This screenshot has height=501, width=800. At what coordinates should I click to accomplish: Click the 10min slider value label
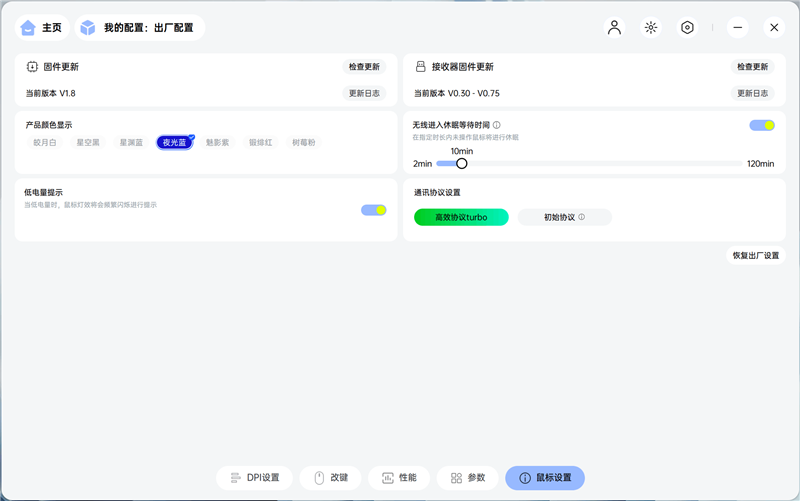pos(462,151)
